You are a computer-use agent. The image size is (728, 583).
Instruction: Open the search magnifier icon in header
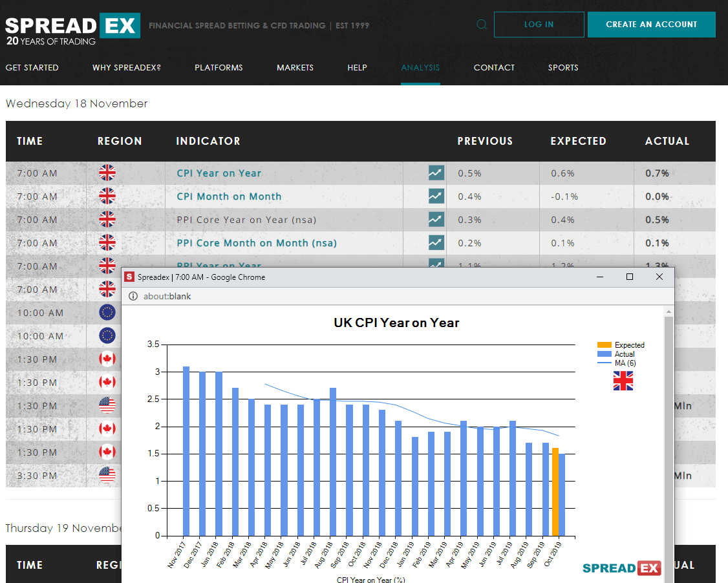482,25
